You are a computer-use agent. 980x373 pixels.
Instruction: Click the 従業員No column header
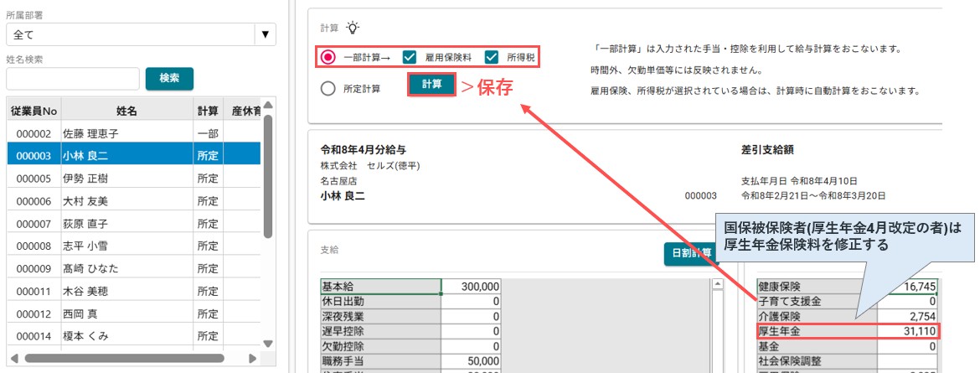[34, 111]
